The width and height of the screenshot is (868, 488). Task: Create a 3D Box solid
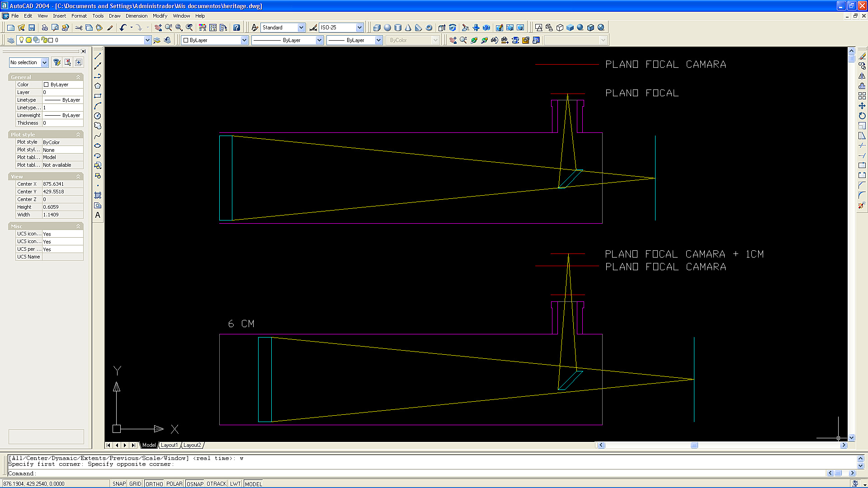(x=377, y=28)
